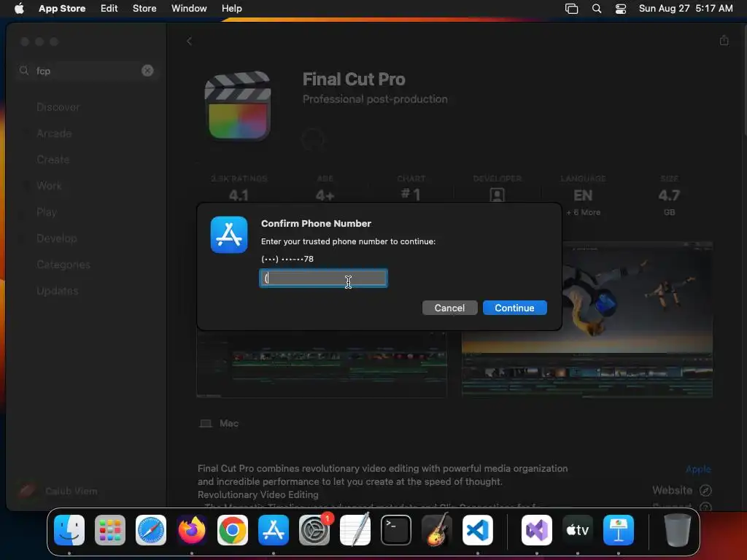This screenshot has width=747, height=560.
Task: Select Work in the sidebar
Action: (49, 186)
